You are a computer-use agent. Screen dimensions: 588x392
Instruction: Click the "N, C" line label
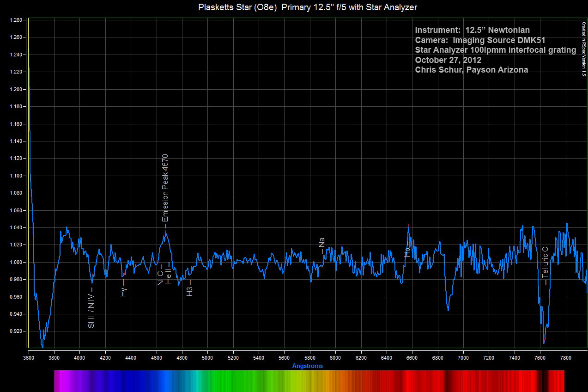point(160,278)
